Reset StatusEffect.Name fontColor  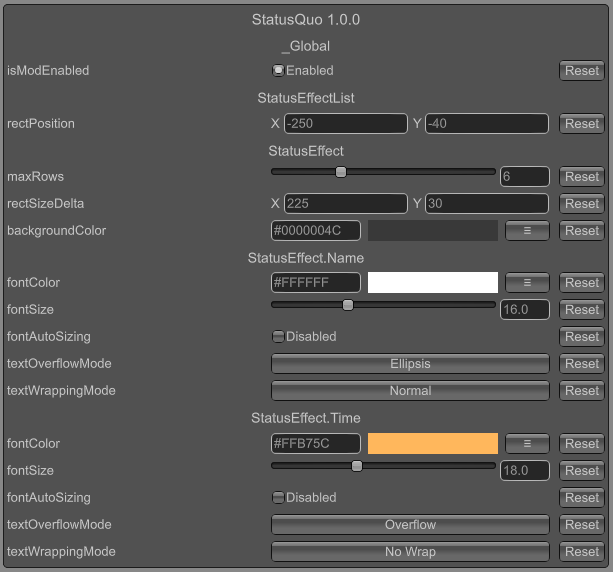tap(582, 283)
